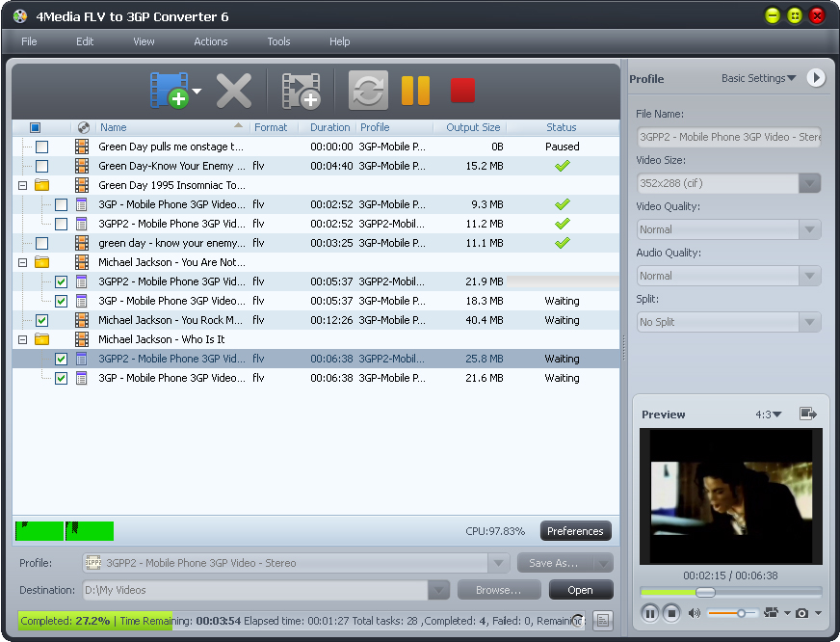Collapse Michael Jackson - You Are Not group

tap(22, 262)
